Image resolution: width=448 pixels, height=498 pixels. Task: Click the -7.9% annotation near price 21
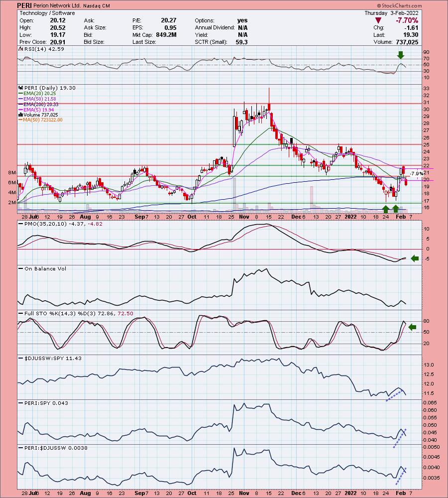pyautogui.click(x=416, y=174)
